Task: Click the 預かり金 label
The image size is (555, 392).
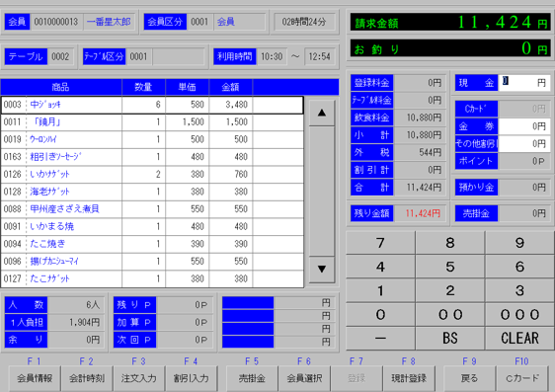Action: (476, 188)
